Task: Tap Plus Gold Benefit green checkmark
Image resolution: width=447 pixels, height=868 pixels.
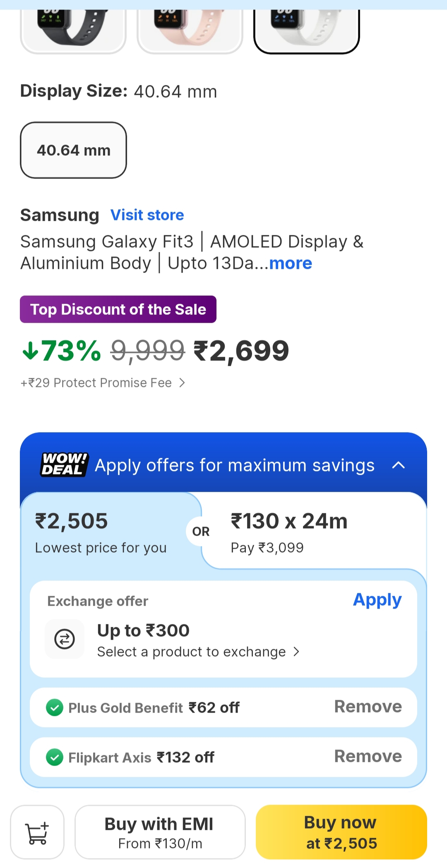Action: [55, 708]
